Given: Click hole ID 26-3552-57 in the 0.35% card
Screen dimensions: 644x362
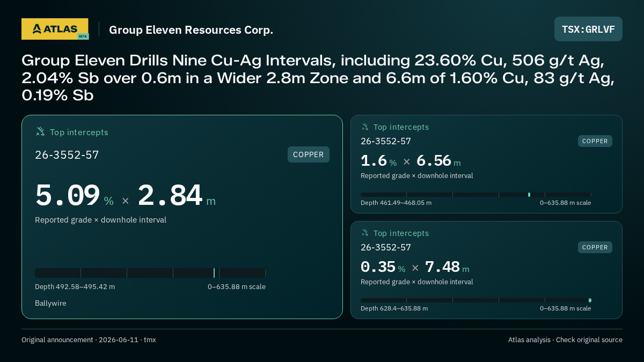Looking at the screenshot, I should click(x=386, y=248).
